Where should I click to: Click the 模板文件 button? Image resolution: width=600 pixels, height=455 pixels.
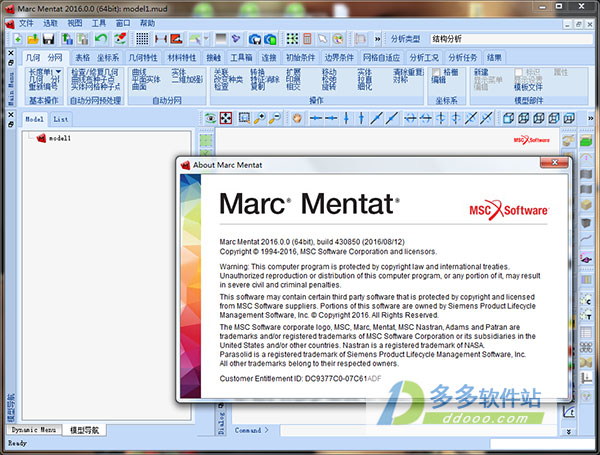click(528, 87)
